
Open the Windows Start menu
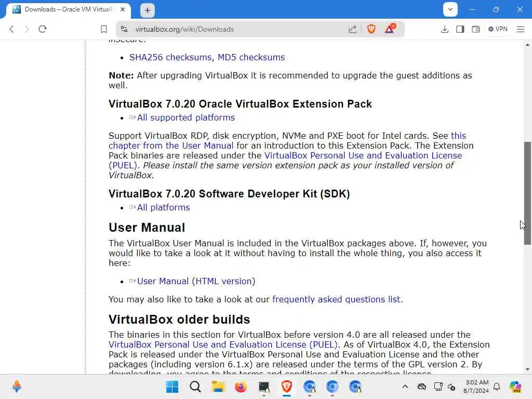click(172, 387)
